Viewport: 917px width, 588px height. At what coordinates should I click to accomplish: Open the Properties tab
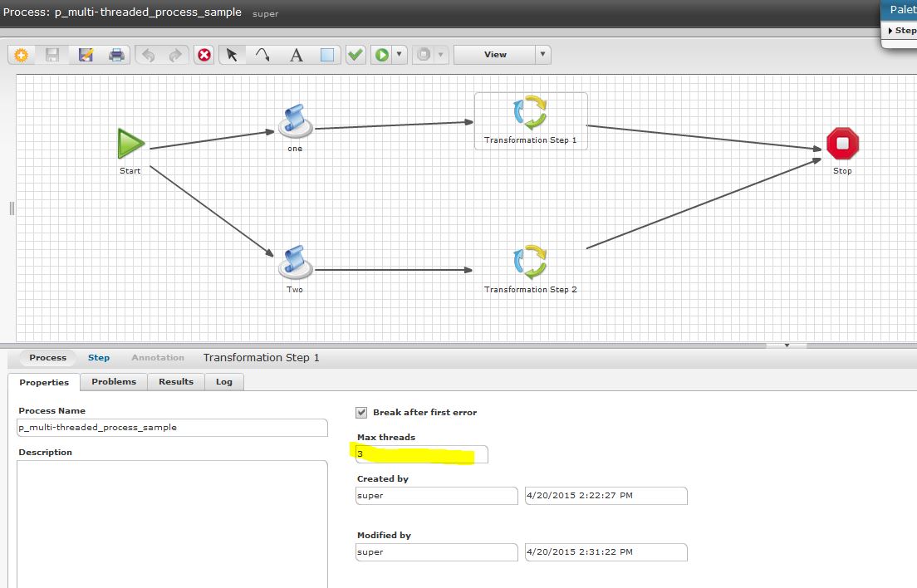pos(44,382)
